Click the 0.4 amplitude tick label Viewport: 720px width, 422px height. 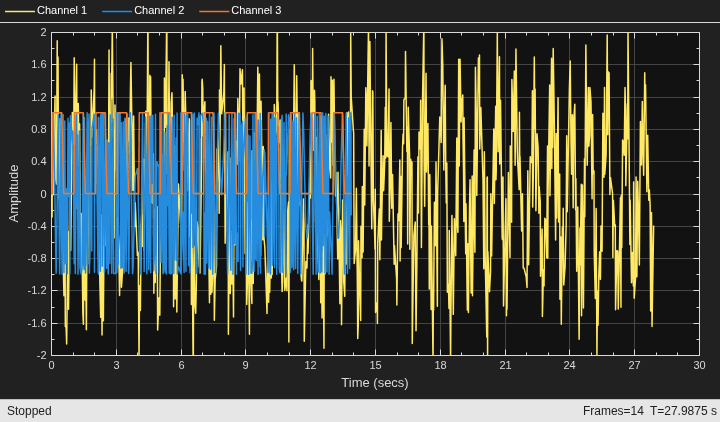pos(39,161)
